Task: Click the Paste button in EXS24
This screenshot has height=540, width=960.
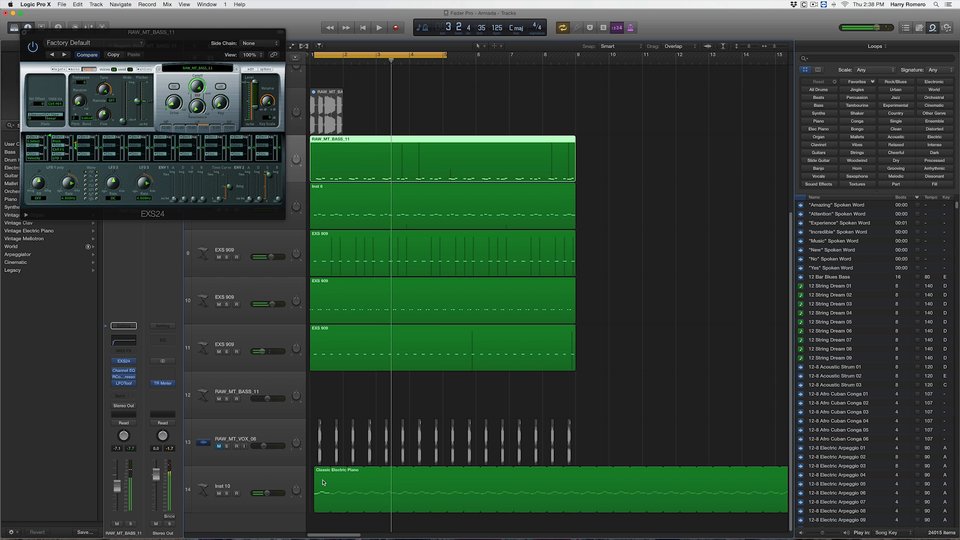Action: [133, 54]
